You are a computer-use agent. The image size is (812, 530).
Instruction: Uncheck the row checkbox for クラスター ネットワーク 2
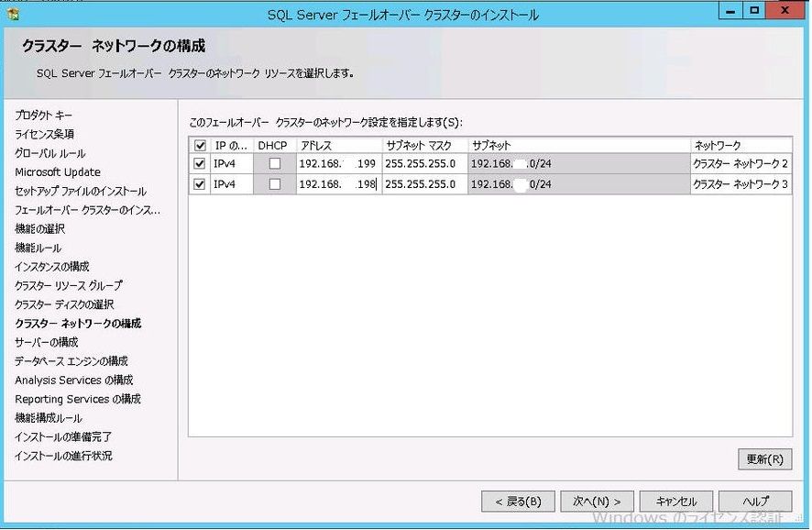point(200,164)
